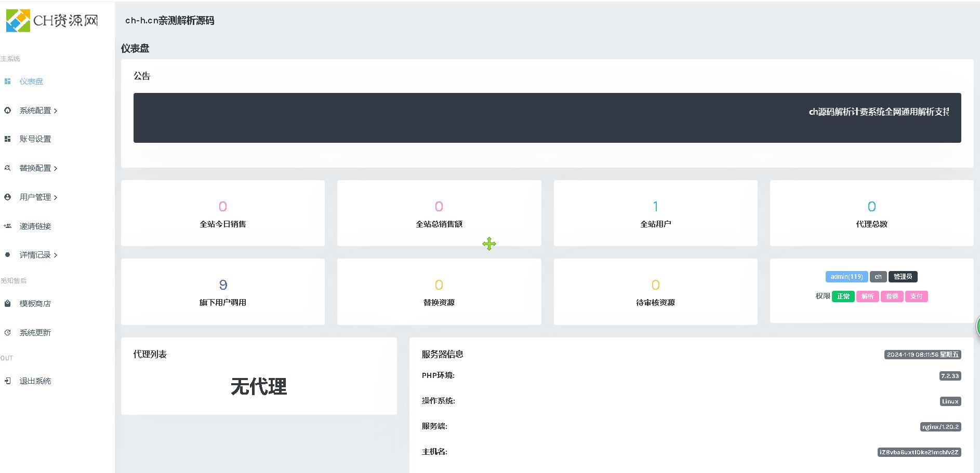Click the 公告 heading
Screen dimensions: 980x473
(x=142, y=76)
